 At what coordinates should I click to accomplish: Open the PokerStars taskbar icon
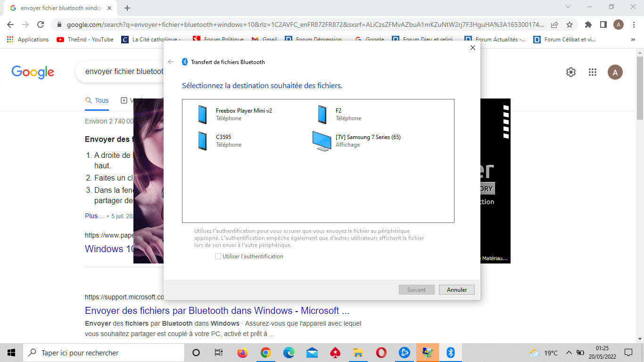[x=335, y=353]
